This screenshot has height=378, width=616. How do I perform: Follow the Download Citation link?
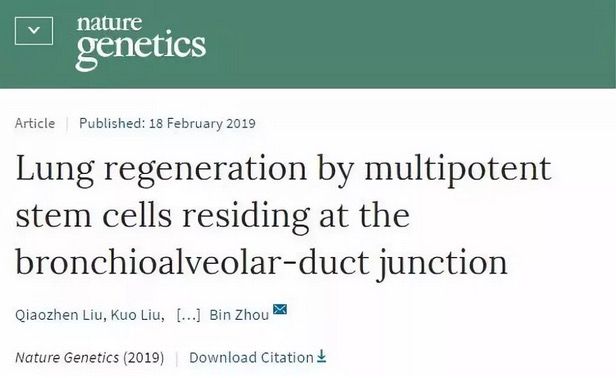251,358
